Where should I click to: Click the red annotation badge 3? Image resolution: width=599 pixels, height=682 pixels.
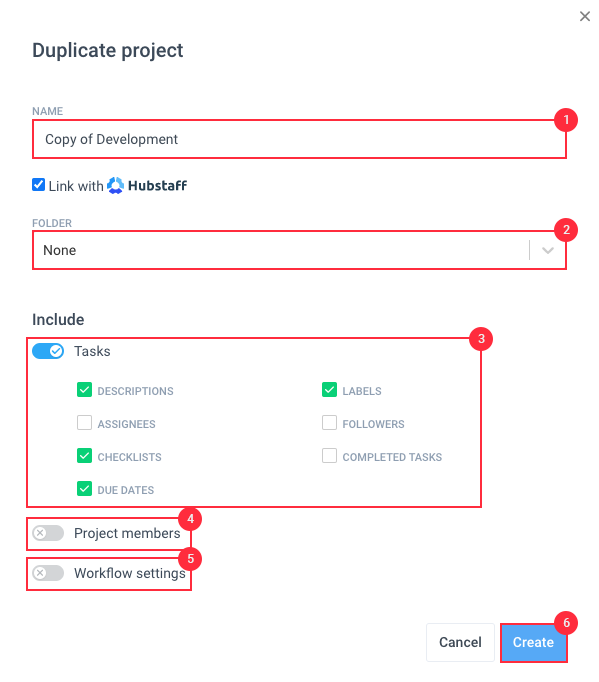(x=481, y=339)
